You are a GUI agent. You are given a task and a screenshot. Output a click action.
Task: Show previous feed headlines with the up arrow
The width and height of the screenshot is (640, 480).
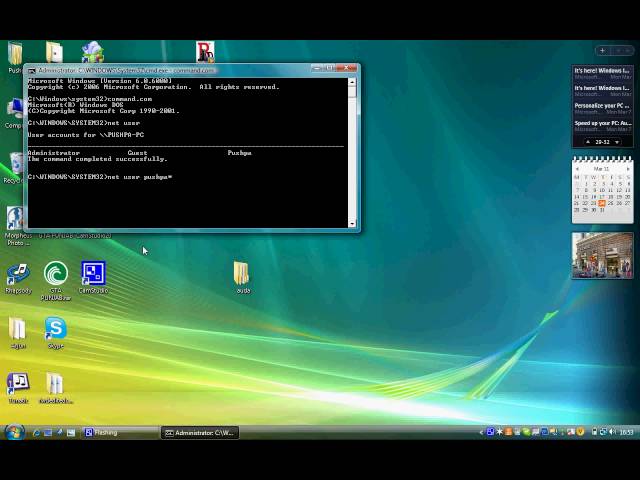coord(588,142)
